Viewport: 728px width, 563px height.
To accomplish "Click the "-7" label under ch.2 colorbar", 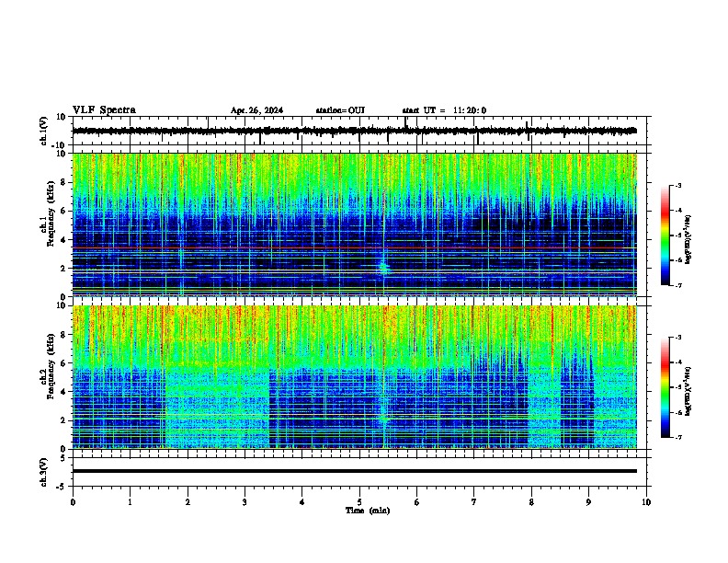I will point(677,438).
